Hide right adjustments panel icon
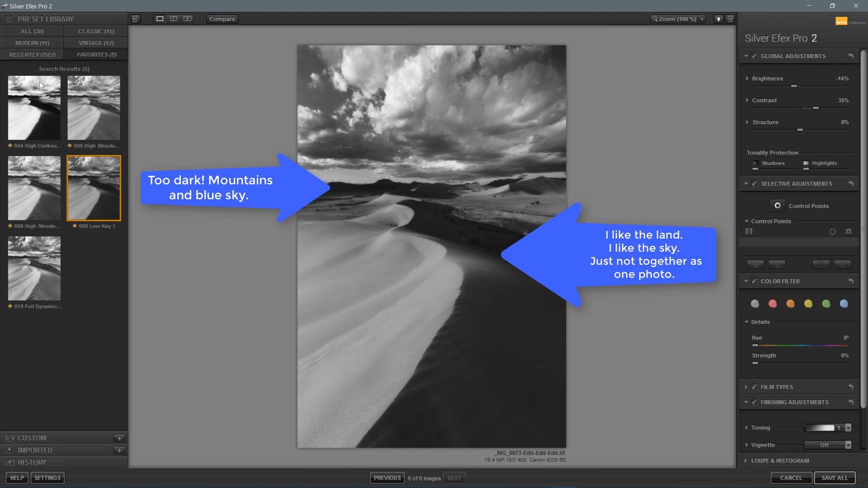Image resolution: width=868 pixels, height=488 pixels. coord(730,19)
